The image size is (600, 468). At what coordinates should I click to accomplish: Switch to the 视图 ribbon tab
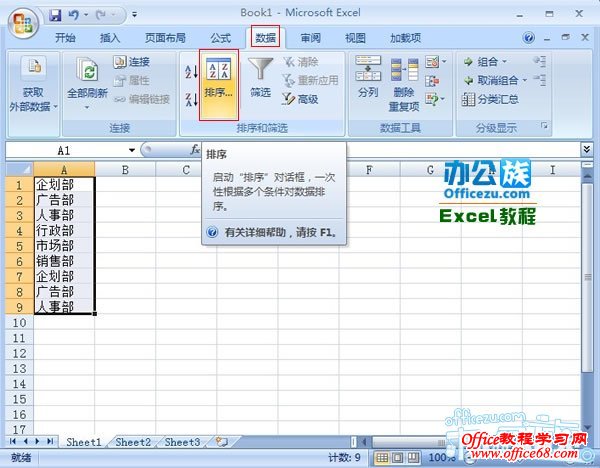tap(355, 38)
